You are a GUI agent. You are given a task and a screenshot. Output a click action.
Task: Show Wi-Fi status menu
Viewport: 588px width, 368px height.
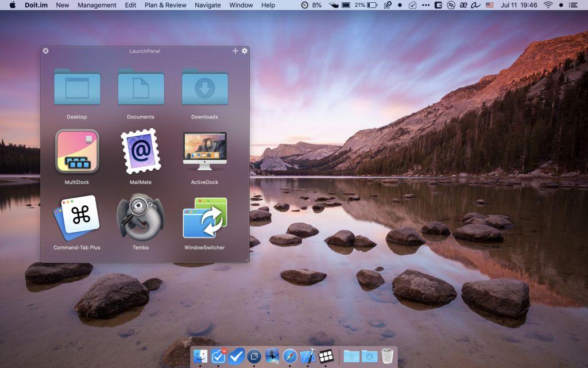click(548, 5)
